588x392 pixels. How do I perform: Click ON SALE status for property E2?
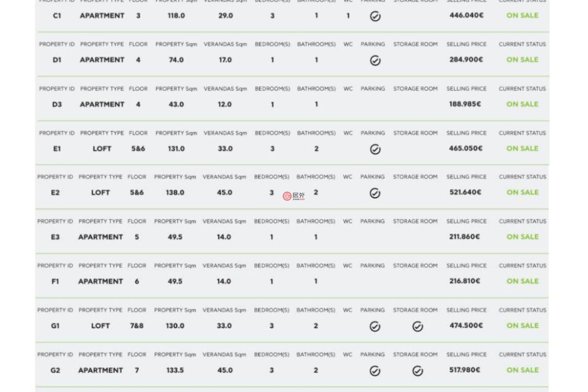click(x=523, y=192)
